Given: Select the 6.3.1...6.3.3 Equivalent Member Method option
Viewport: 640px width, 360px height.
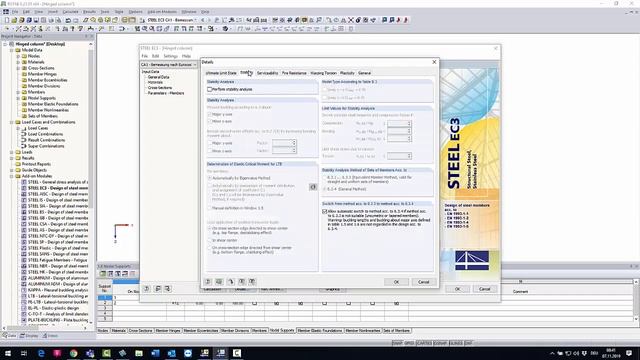Looking at the screenshot, I should [x=325, y=178].
